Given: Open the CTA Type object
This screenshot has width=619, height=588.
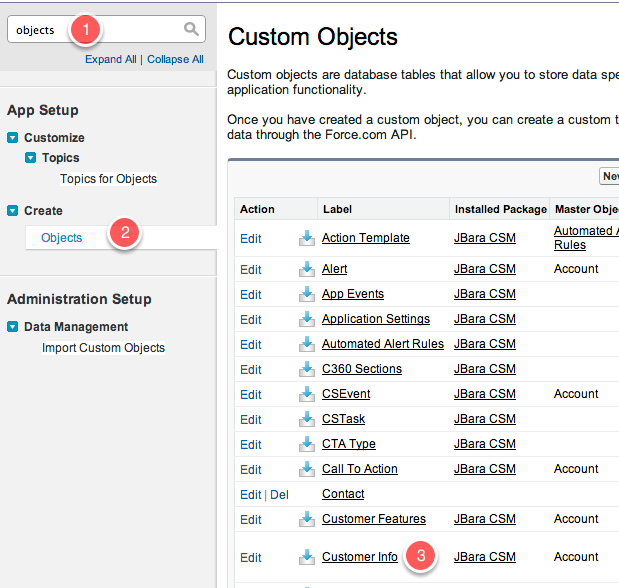Looking at the screenshot, I should (x=349, y=444).
